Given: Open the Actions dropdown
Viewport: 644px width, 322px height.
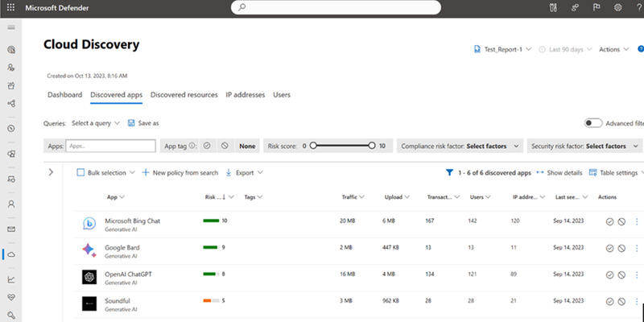Looking at the screenshot, I should point(613,49).
